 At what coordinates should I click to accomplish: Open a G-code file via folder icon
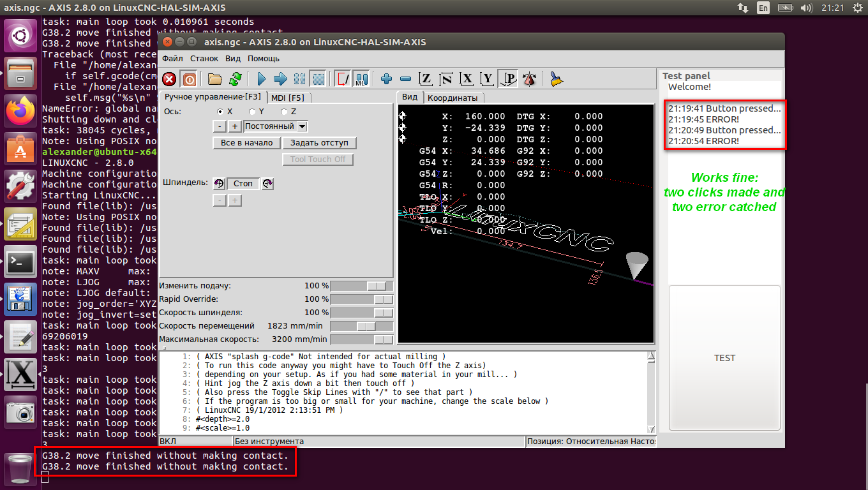(x=215, y=79)
